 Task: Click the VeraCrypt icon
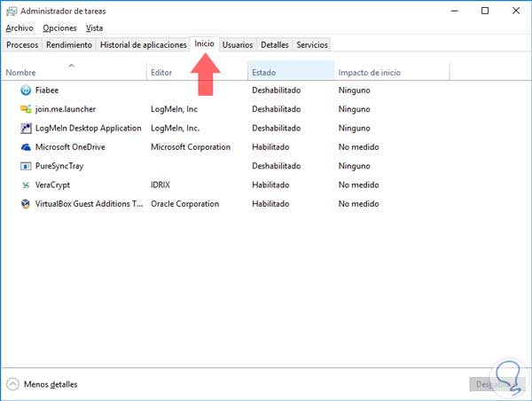tap(26, 185)
